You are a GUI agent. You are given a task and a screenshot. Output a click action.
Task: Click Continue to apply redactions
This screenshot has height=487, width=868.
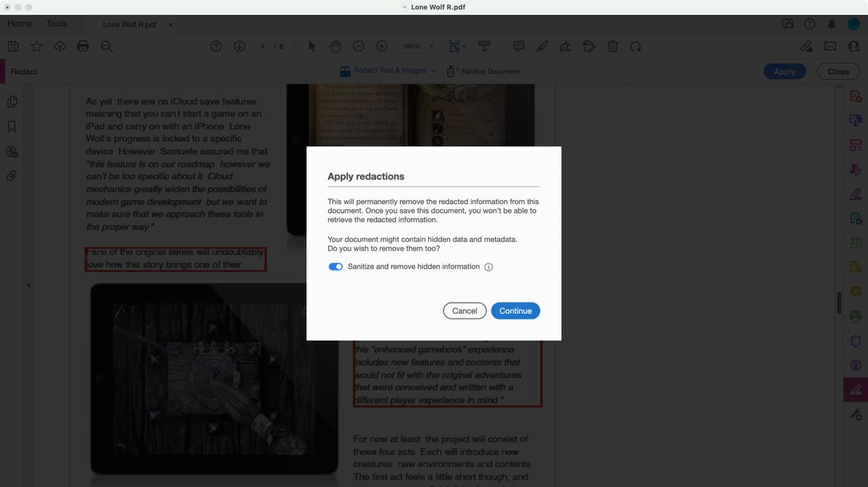tap(515, 310)
